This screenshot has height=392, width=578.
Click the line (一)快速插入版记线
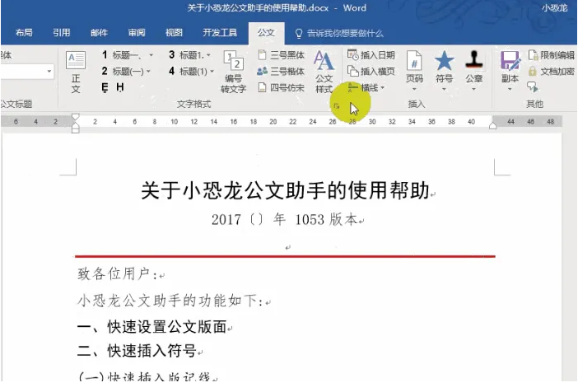click(x=145, y=376)
